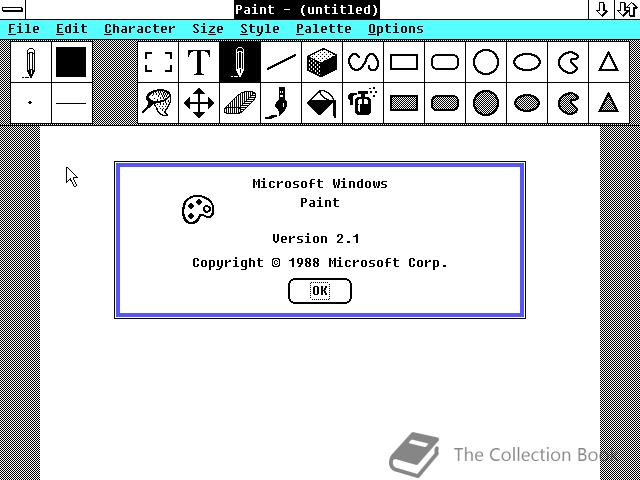640x480 pixels.
Task: Select the straight line tool
Action: (281, 62)
